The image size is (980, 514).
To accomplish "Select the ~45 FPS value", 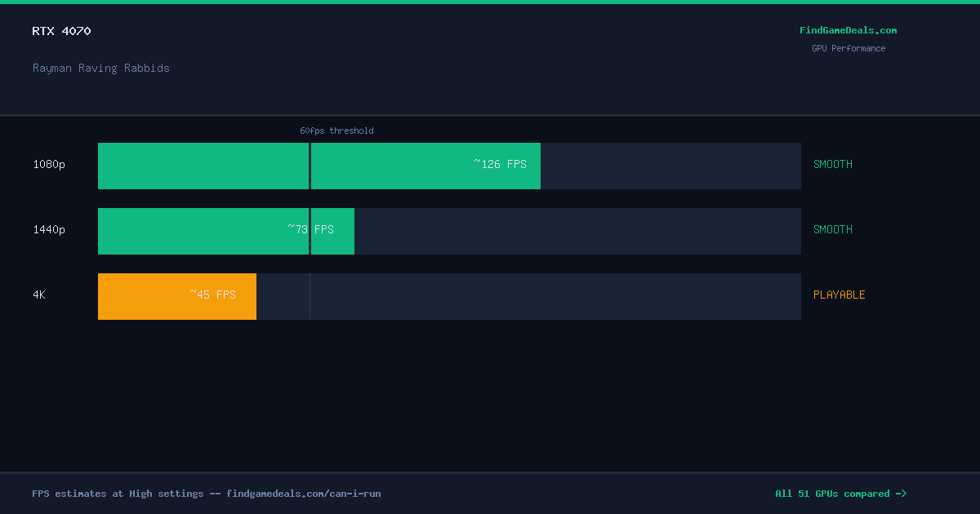I will 212,295.
